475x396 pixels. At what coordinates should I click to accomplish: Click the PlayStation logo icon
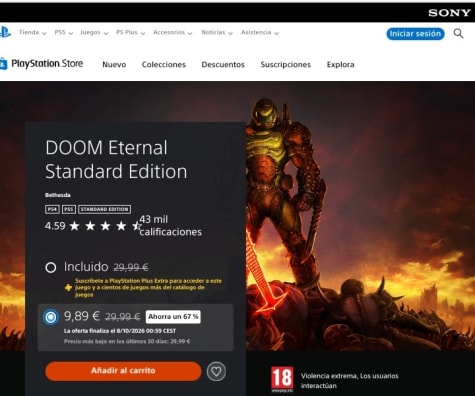click(5, 32)
